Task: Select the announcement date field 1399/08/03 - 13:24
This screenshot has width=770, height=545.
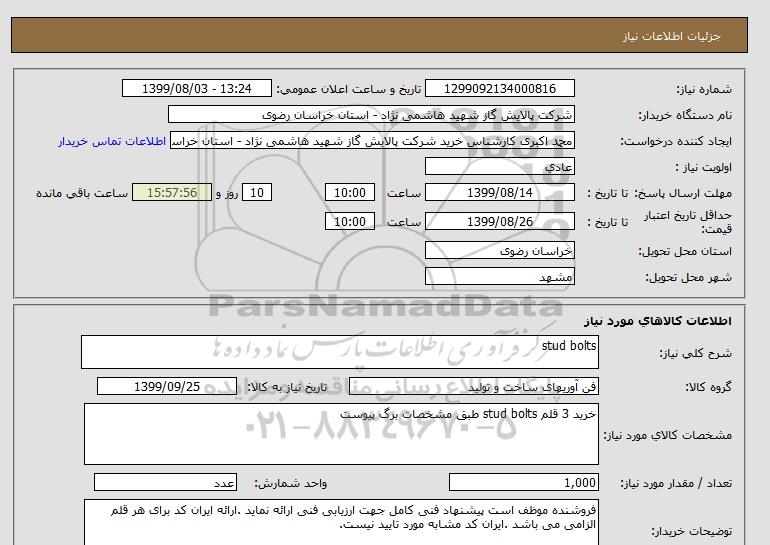Action: [x=196, y=89]
